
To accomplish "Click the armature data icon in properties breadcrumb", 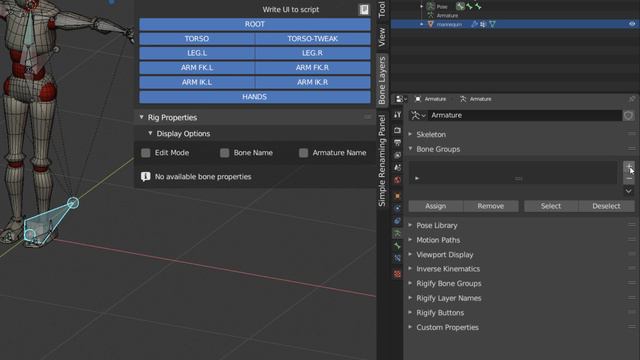I will [x=463, y=99].
